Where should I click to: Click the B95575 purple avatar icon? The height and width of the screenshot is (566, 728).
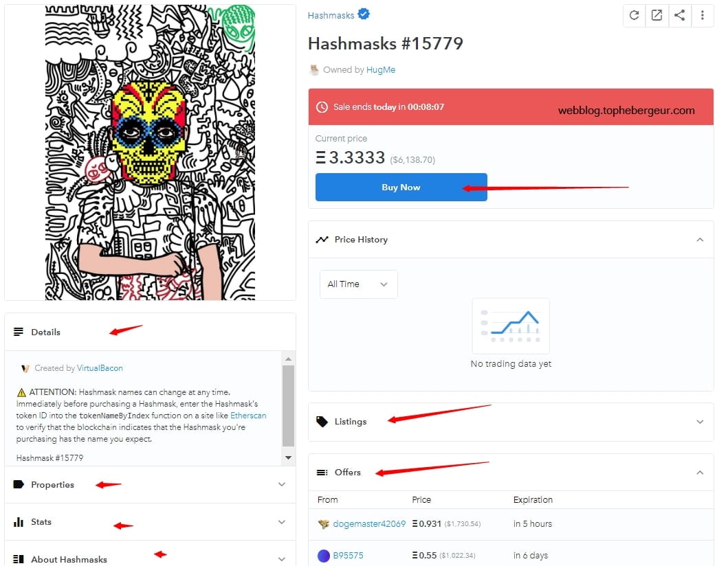click(323, 555)
